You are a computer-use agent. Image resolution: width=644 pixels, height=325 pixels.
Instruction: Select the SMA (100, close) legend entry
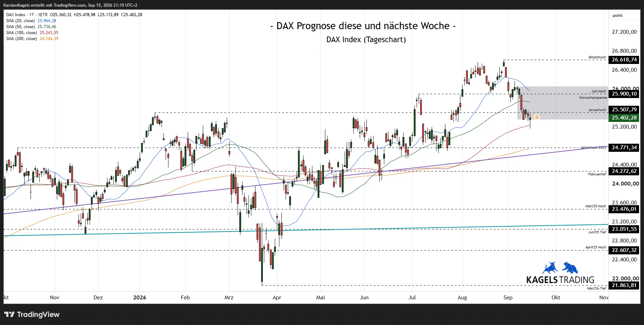click(x=32, y=33)
